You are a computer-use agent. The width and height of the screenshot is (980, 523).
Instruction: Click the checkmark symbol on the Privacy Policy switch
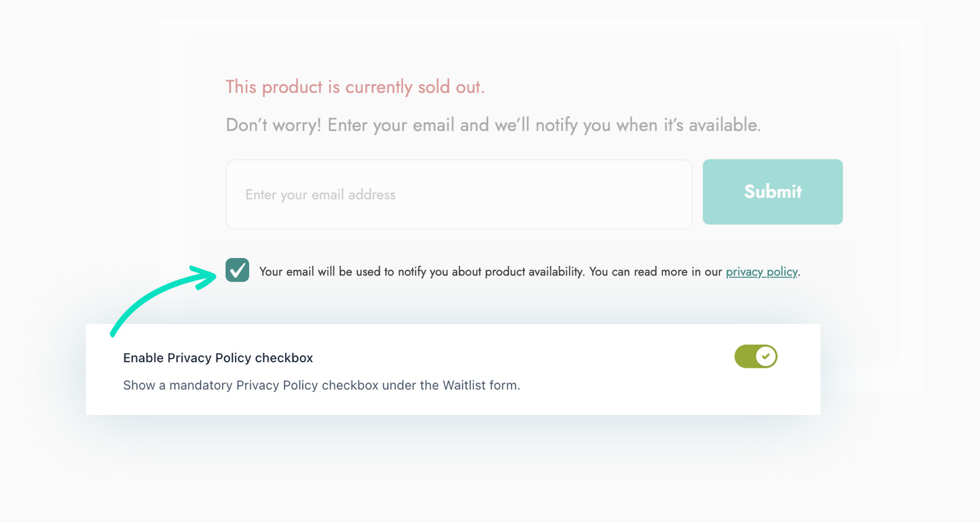pos(765,356)
